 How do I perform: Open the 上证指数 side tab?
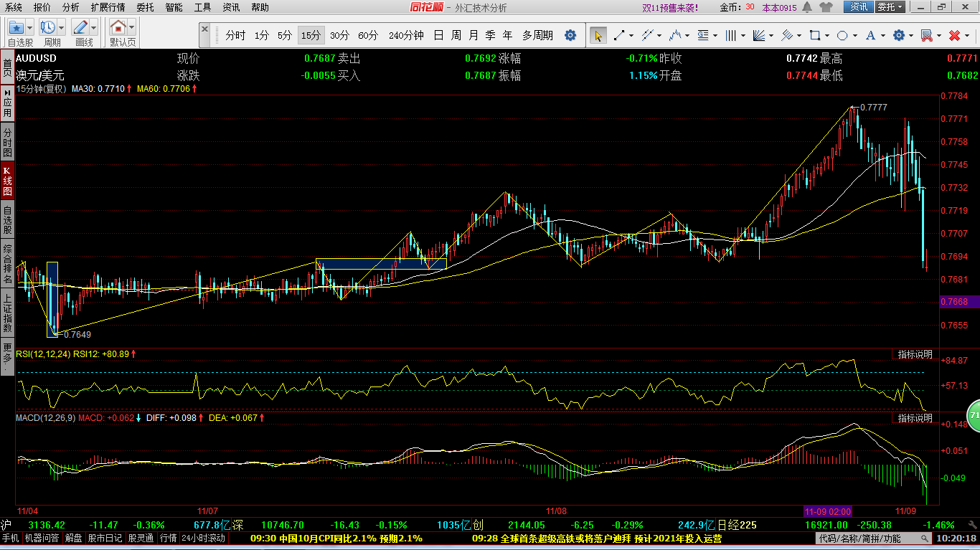click(x=7, y=313)
